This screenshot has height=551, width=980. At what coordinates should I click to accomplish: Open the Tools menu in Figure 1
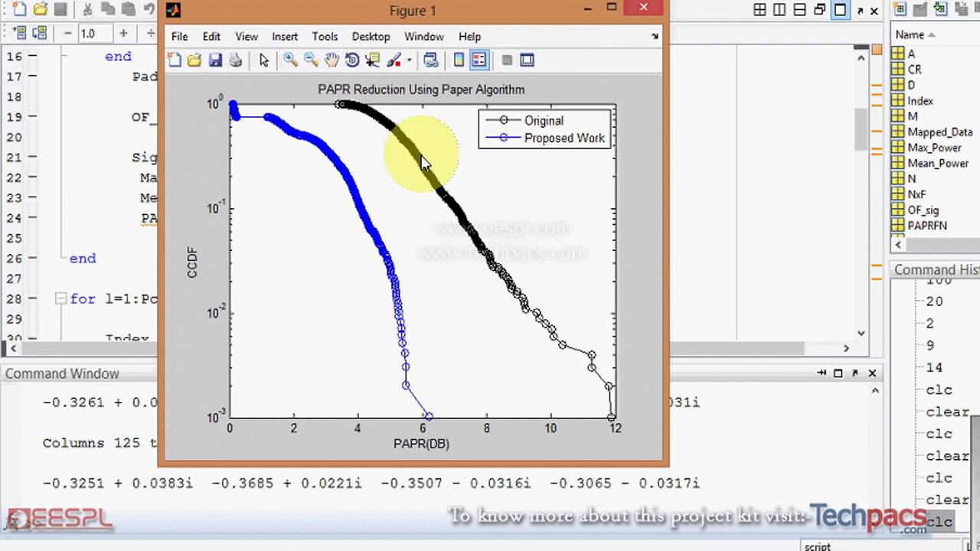[325, 36]
